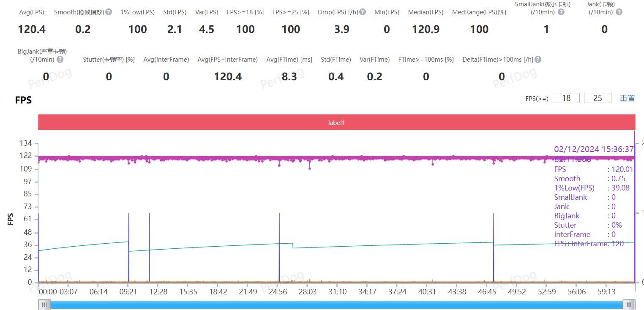
Task: Click the FPS threshold field showing 18
Action: coord(566,98)
